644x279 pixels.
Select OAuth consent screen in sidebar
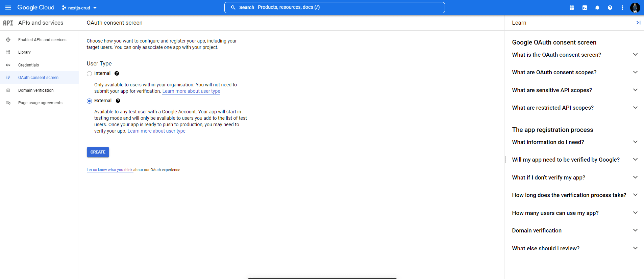39,78
